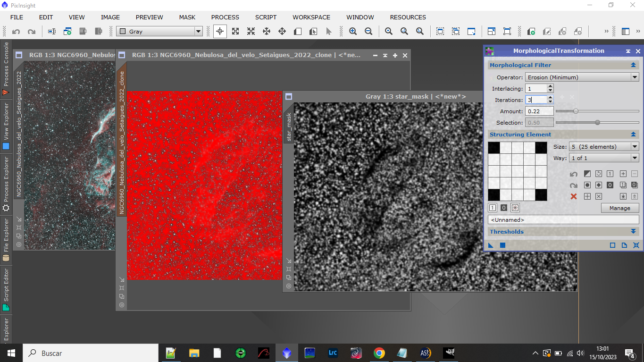Enable the invert-element paint mode button

(515, 208)
